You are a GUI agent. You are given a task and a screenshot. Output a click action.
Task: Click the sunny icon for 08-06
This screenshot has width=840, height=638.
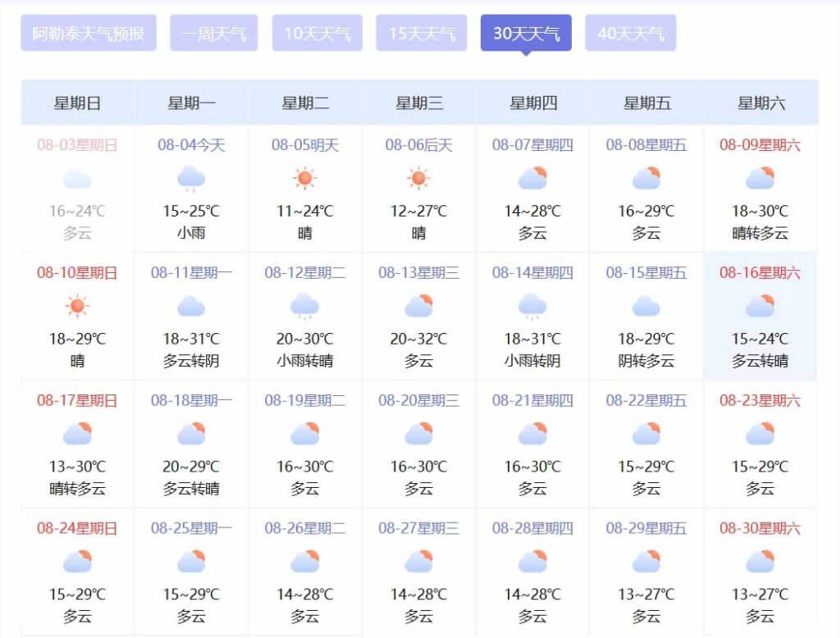(x=418, y=179)
